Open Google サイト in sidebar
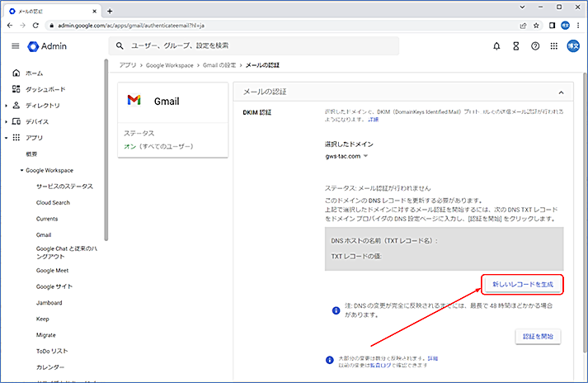The width and height of the screenshot is (588, 383). tap(54, 286)
